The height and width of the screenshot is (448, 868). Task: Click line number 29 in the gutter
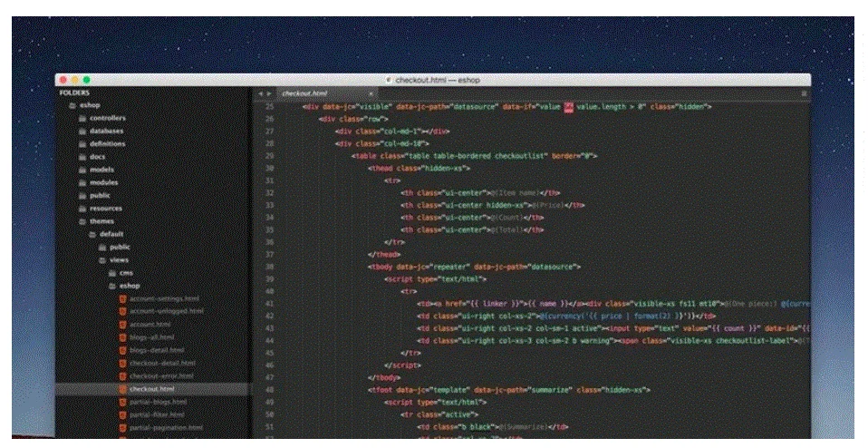(270, 156)
